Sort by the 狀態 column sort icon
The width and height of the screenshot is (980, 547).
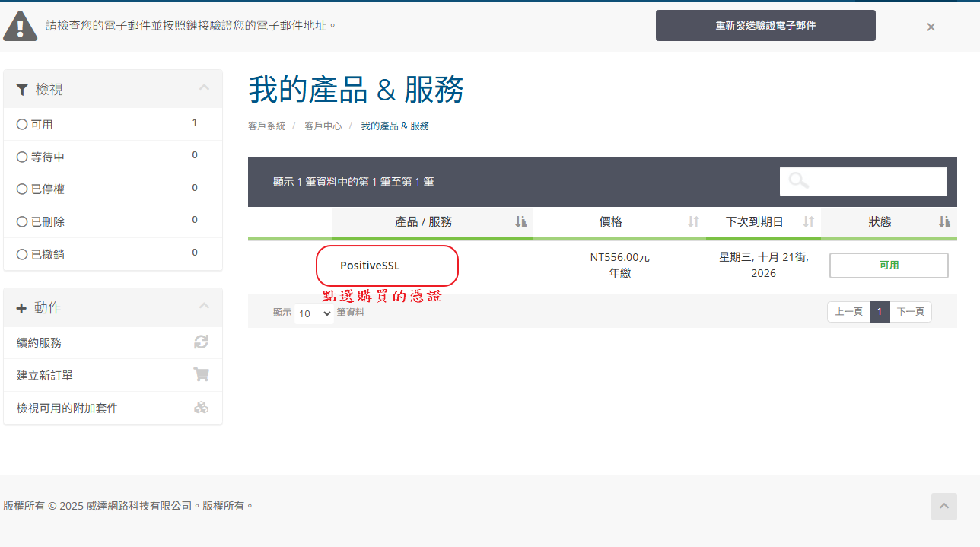click(944, 221)
